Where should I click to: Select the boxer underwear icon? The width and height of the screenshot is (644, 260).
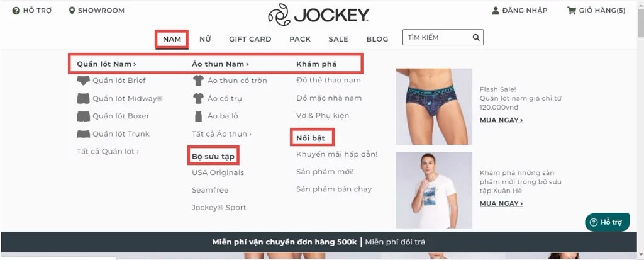click(x=84, y=116)
